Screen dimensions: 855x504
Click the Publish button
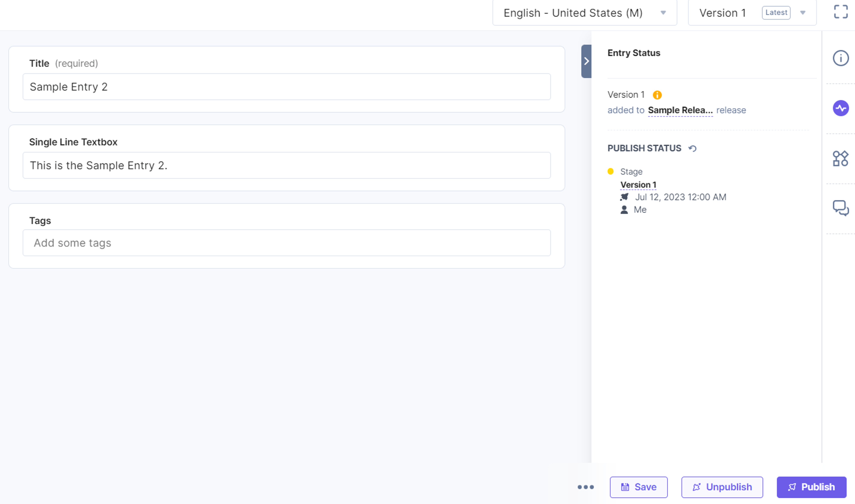tap(811, 487)
